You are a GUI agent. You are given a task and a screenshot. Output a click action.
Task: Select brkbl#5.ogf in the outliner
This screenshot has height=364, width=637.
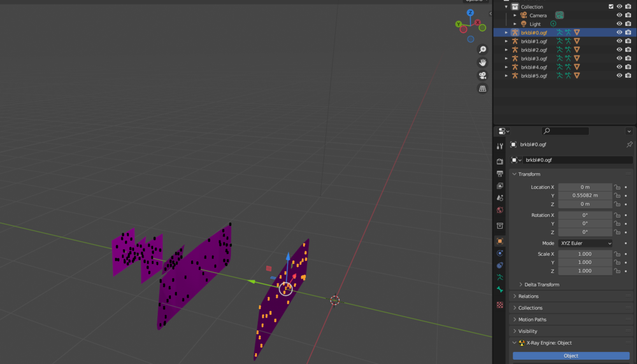click(x=534, y=76)
